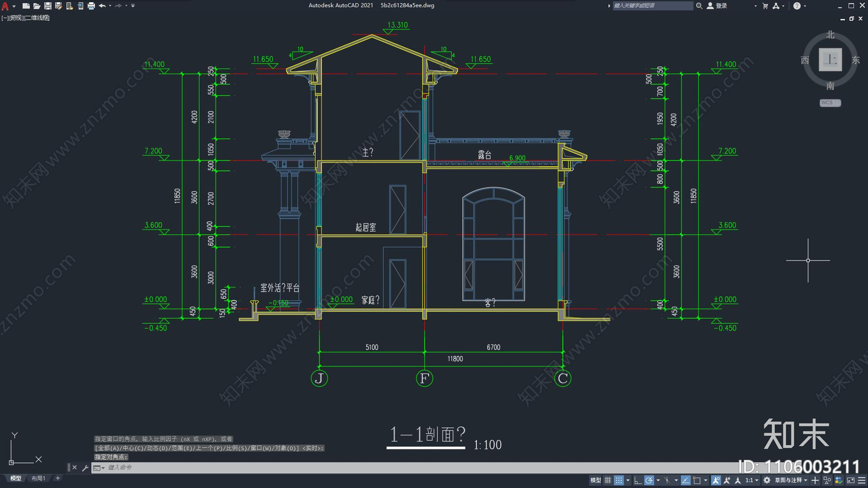This screenshot has width=868, height=488.
Task: Click the workspace switching gear icon
Action: coord(767,480)
